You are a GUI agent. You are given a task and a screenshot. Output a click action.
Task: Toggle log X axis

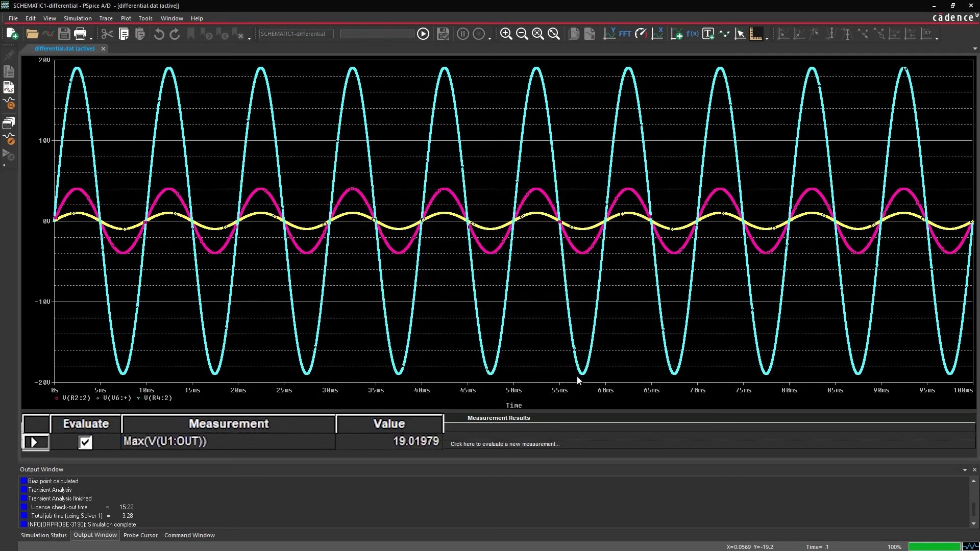click(657, 34)
